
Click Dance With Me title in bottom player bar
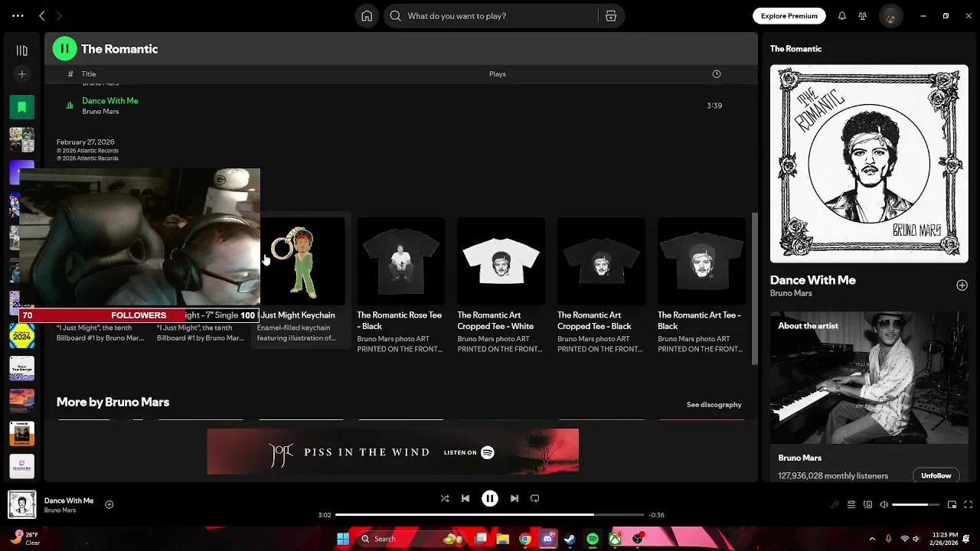(69, 500)
